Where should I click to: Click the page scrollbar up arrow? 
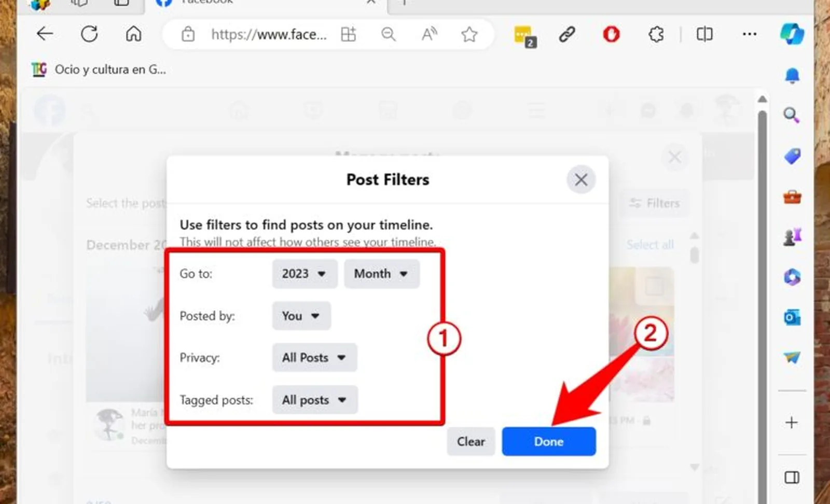(762, 99)
